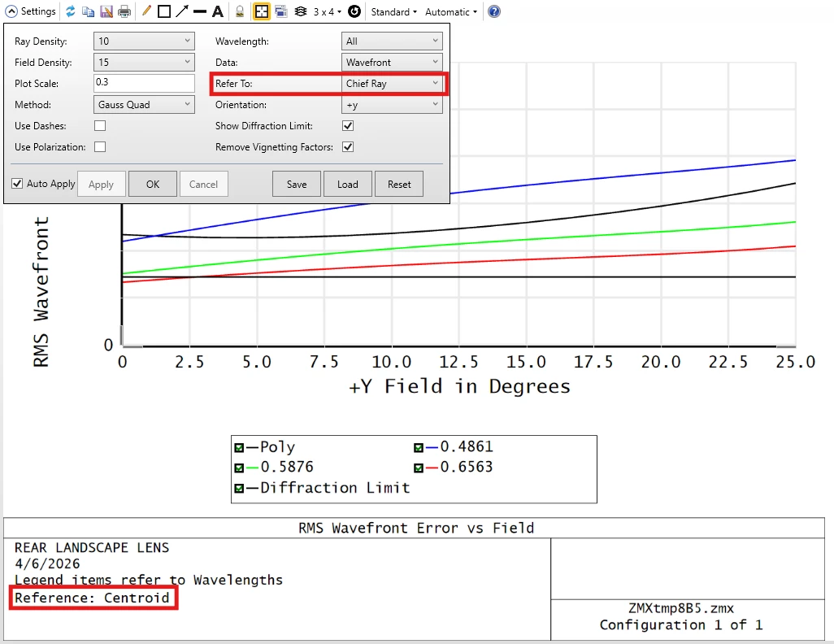
Task: Click the Load settings button
Action: [348, 184]
